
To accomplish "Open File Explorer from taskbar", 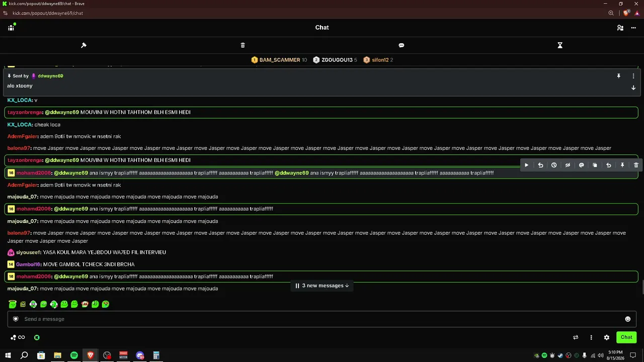I will [57, 355].
